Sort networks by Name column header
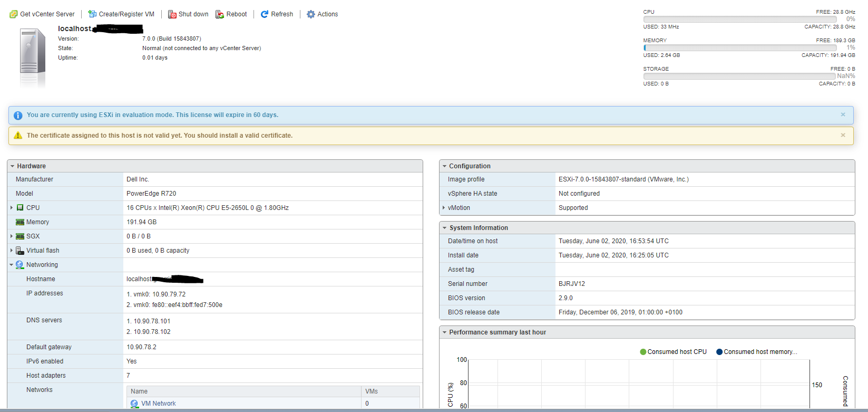The height and width of the screenshot is (412, 868). point(244,391)
